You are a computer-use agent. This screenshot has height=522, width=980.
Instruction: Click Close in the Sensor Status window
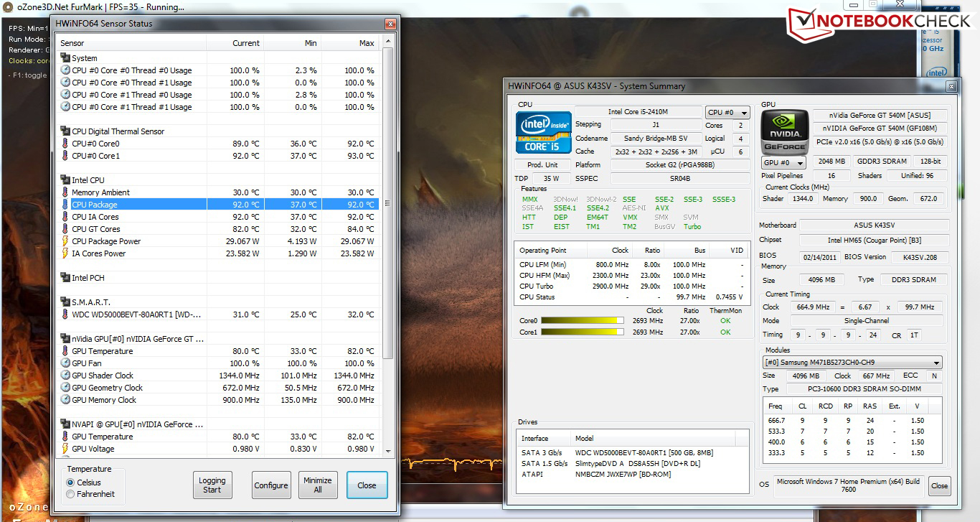367,485
